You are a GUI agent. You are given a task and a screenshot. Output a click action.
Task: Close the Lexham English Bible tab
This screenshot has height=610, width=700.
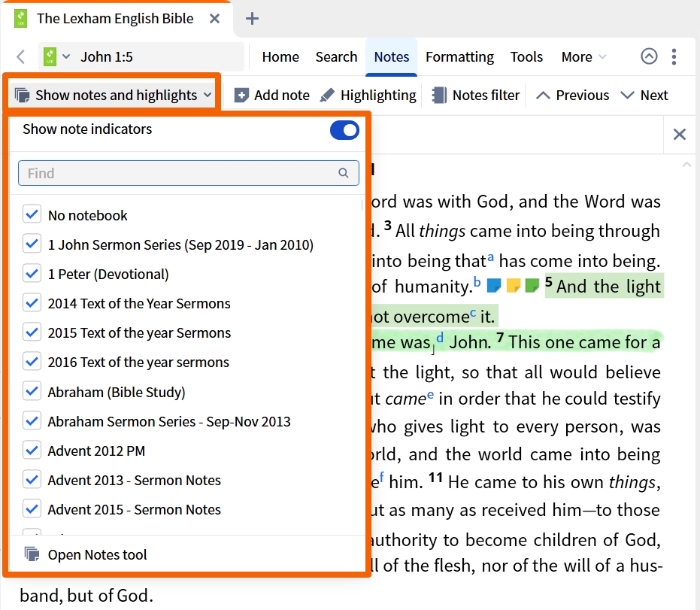click(x=215, y=19)
